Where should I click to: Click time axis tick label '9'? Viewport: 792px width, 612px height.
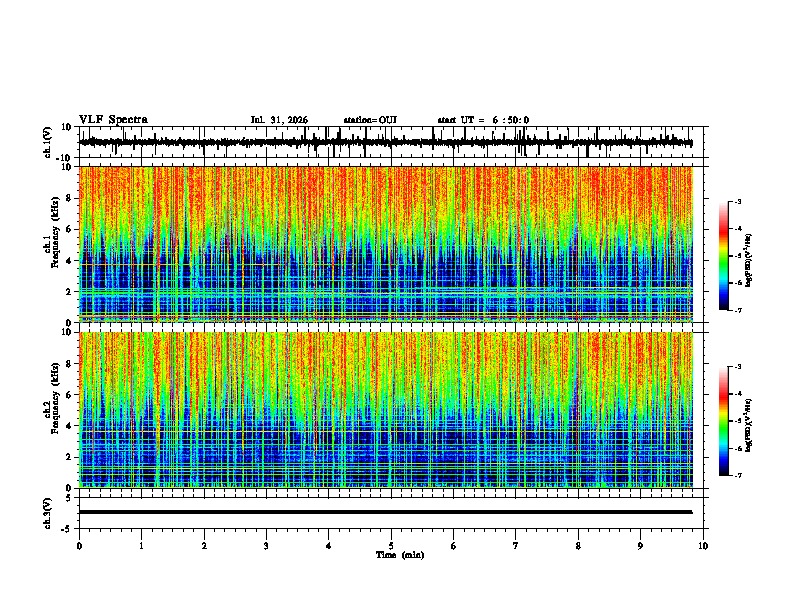click(x=640, y=546)
